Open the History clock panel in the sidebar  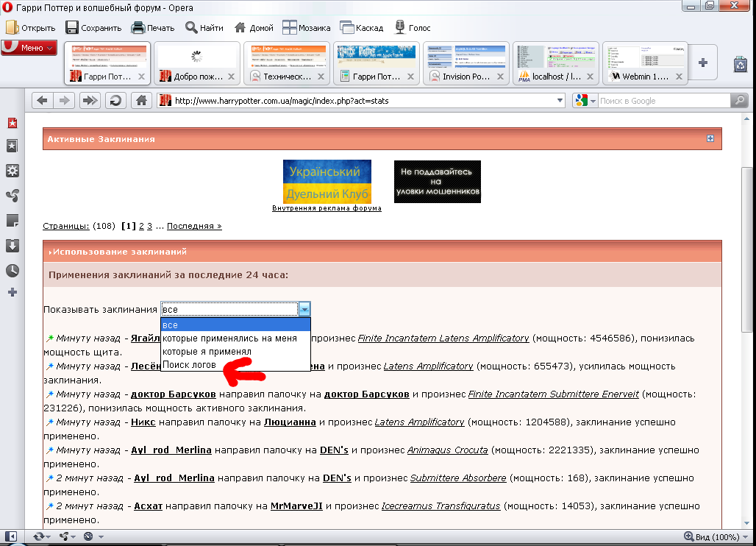click(x=12, y=270)
